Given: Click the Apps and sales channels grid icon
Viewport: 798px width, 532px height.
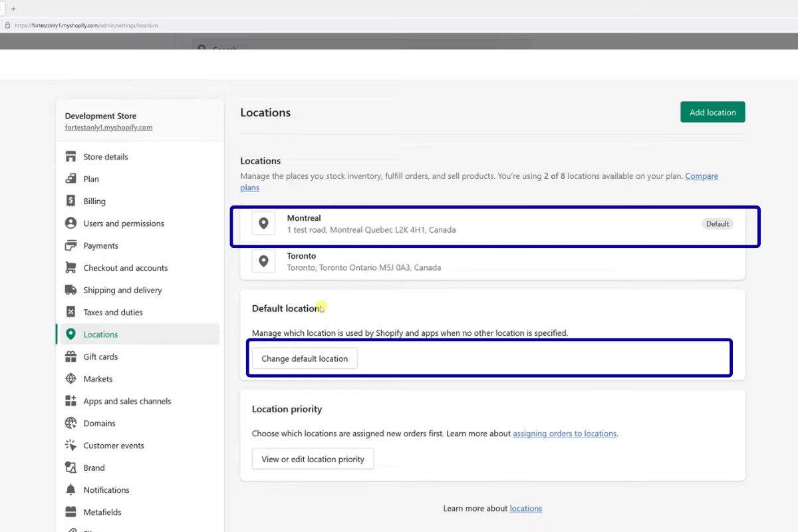Looking at the screenshot, I should 70,401.
